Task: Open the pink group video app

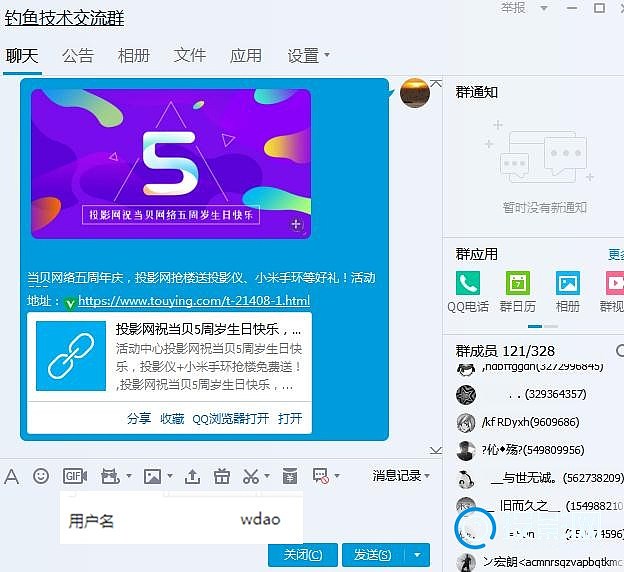Action: [615, 283]
